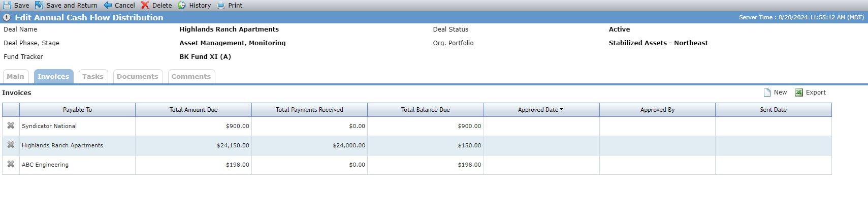Click the Print label in the toolbar
Image resolution: width=868 pixels, height=219 pixels.
click(235, 6)
